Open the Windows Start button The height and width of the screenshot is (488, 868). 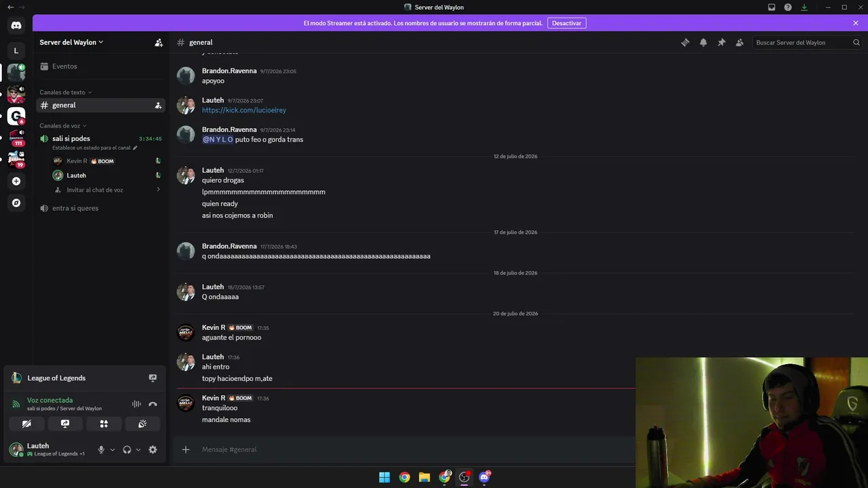(x=384, y=477)
